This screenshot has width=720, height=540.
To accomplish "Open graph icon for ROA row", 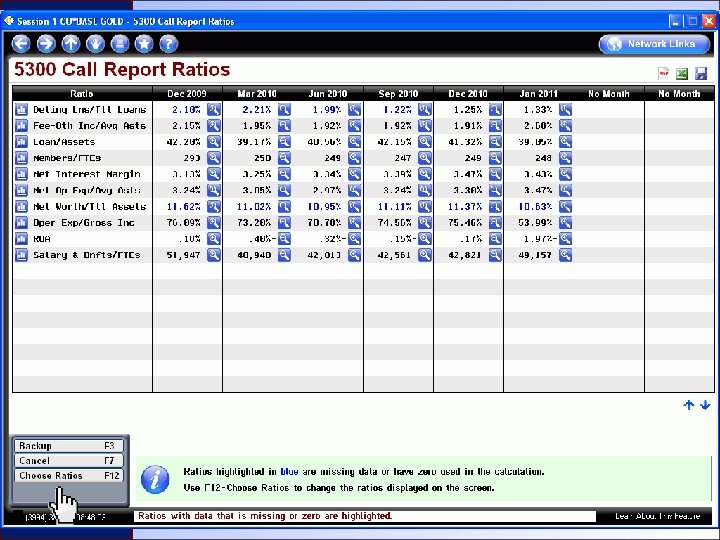I will tap(21, 239).
